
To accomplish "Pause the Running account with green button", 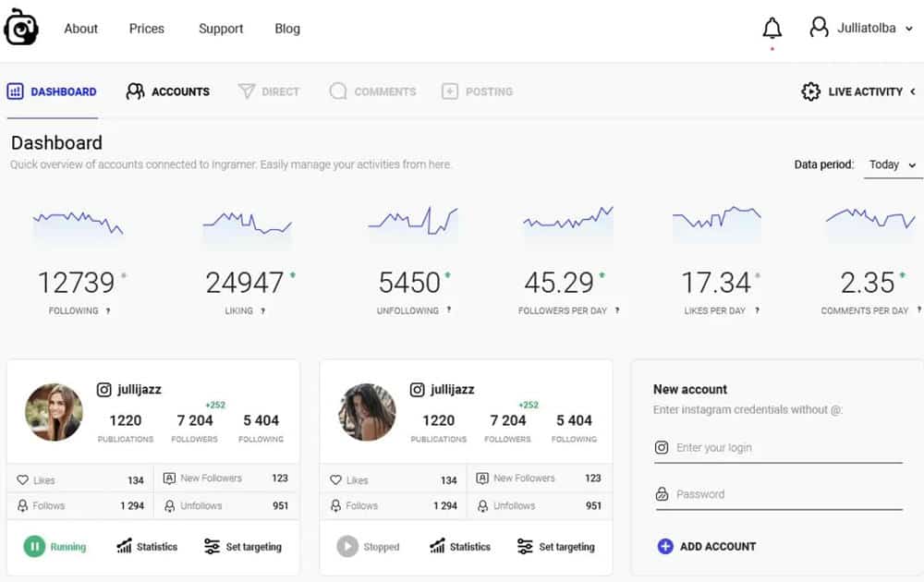I will pos(34,546).
